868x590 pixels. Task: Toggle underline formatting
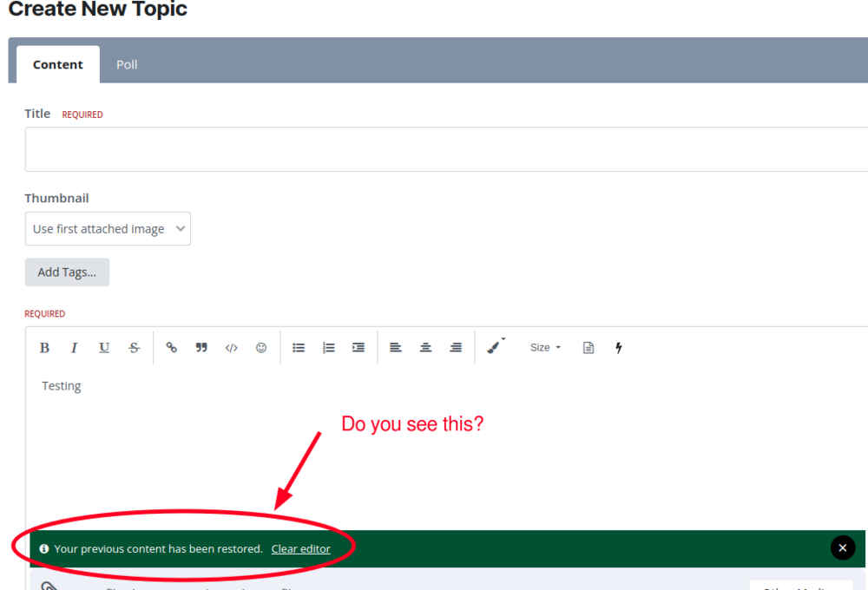[x=104, y=348]
